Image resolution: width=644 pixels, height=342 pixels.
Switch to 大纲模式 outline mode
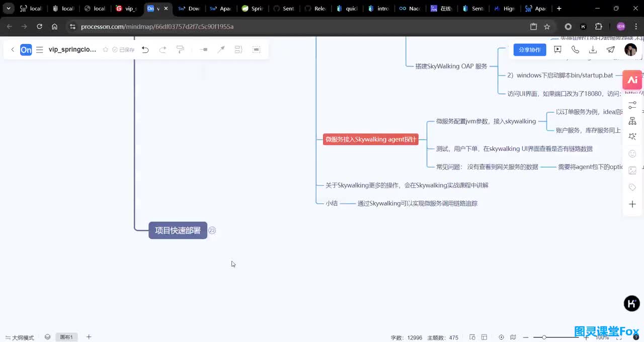click(20, 337)
